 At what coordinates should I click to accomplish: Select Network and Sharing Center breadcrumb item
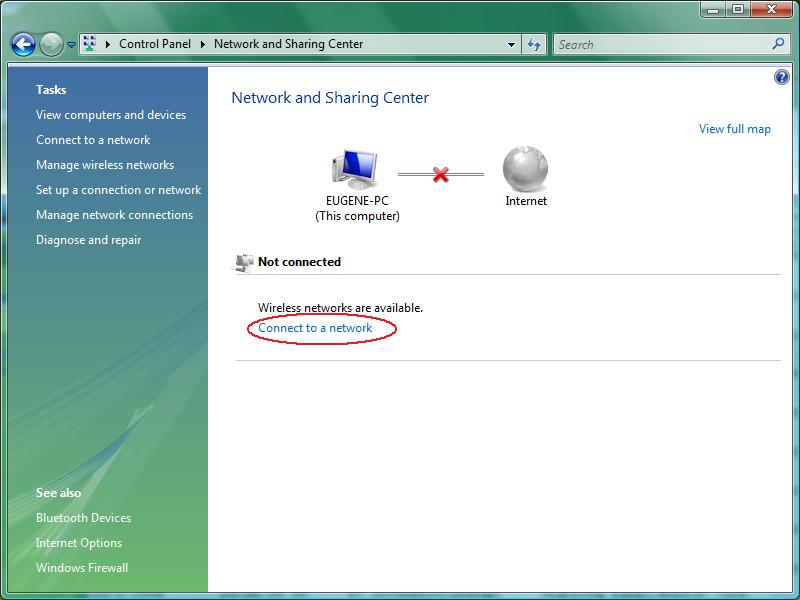click(287, 44)
